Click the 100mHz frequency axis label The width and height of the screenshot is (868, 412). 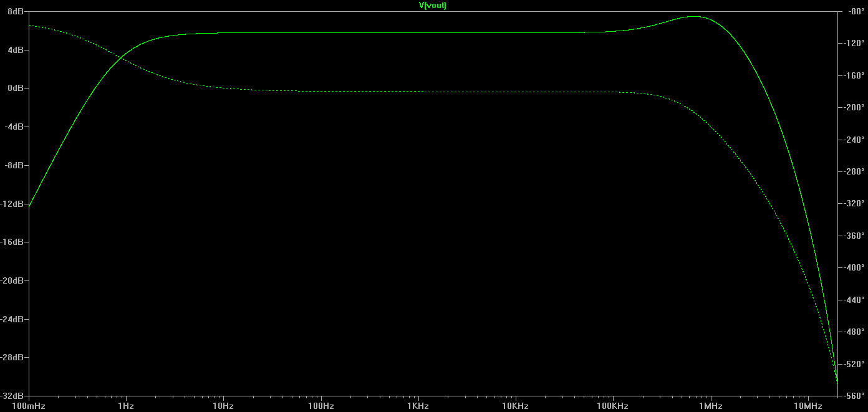(x=29, y=406)
